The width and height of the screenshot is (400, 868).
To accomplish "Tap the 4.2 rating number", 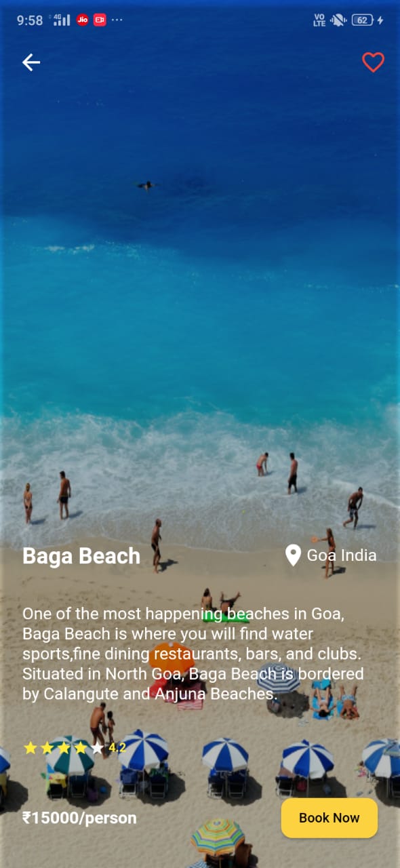I will pos(117,748).
